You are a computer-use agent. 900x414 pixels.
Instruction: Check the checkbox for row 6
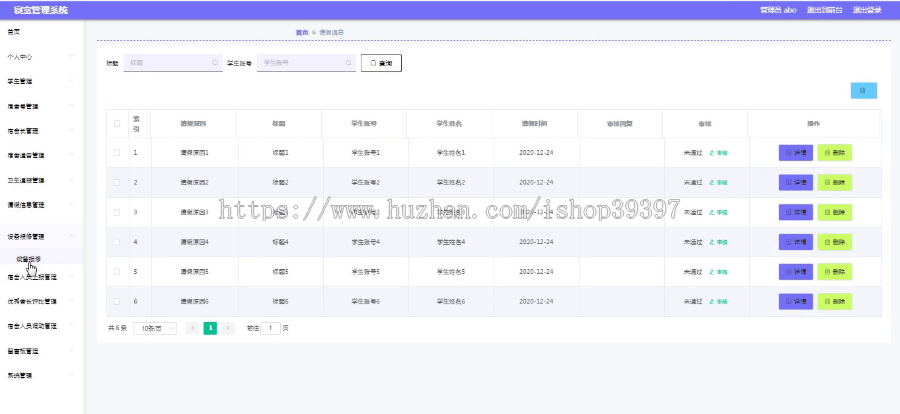tap(117, 301)
